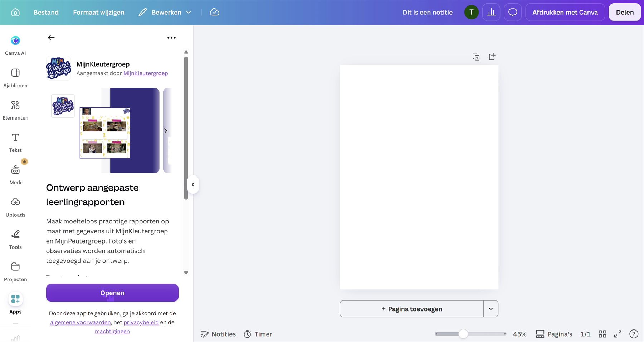Duplicate the page icon above canvas
Screen dimensions: 644x342
[476, 57]
